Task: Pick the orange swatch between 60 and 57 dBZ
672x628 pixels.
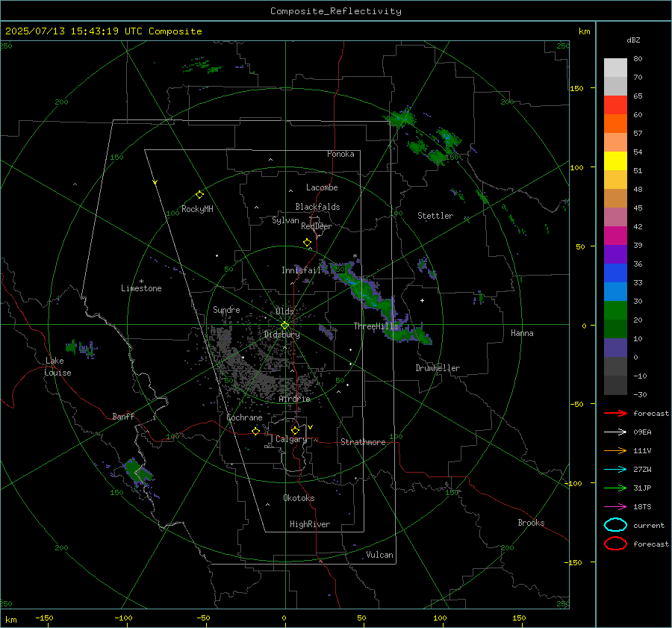Action: click(615, 124)
